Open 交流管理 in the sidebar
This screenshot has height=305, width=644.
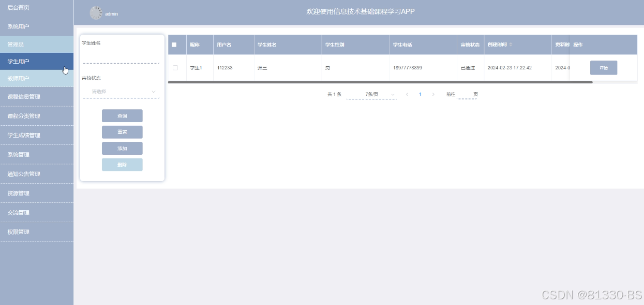[x=37, y=212]
